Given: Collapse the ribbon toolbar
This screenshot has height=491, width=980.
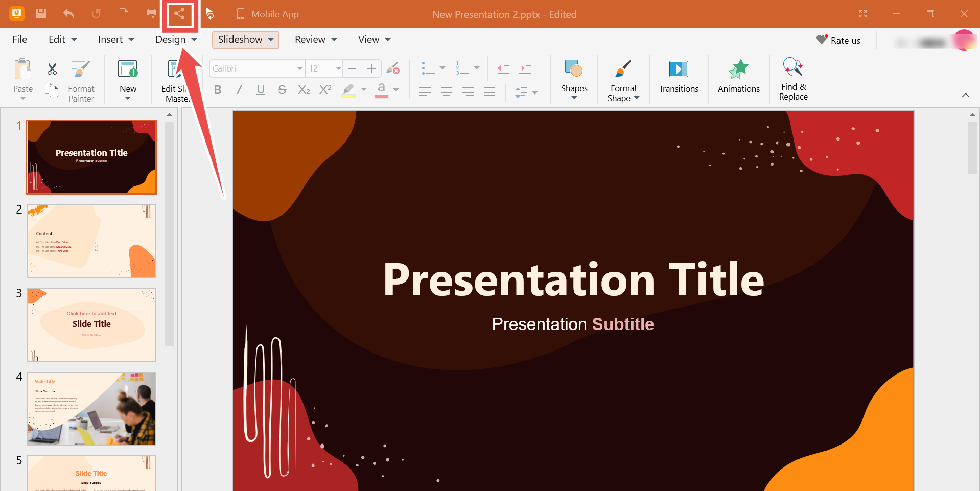Looking at the screenshot, I should [x=965, y=95].
